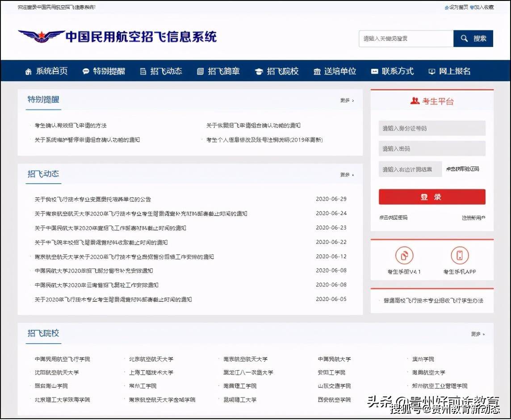Click the graduation cap icon for 招飞院校
The image size is (511, 420).
click(259, 71)
